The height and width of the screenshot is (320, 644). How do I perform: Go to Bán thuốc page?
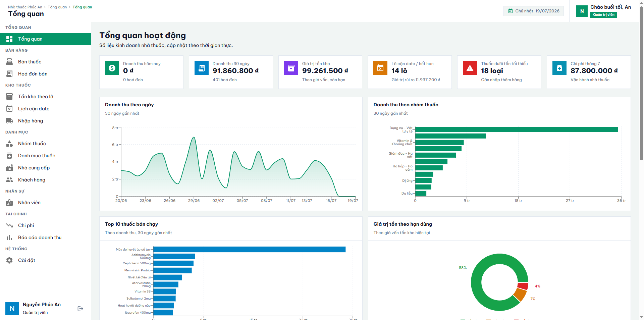[46, 62]
